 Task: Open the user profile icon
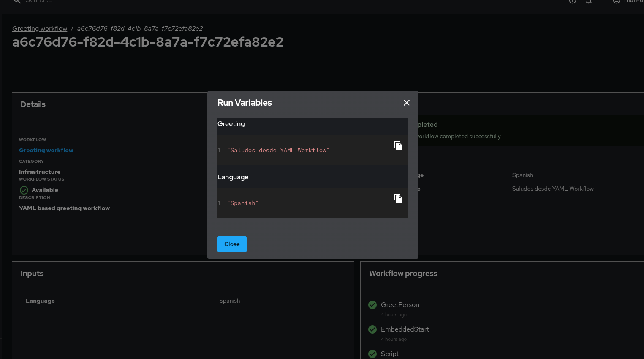[617, 1]
